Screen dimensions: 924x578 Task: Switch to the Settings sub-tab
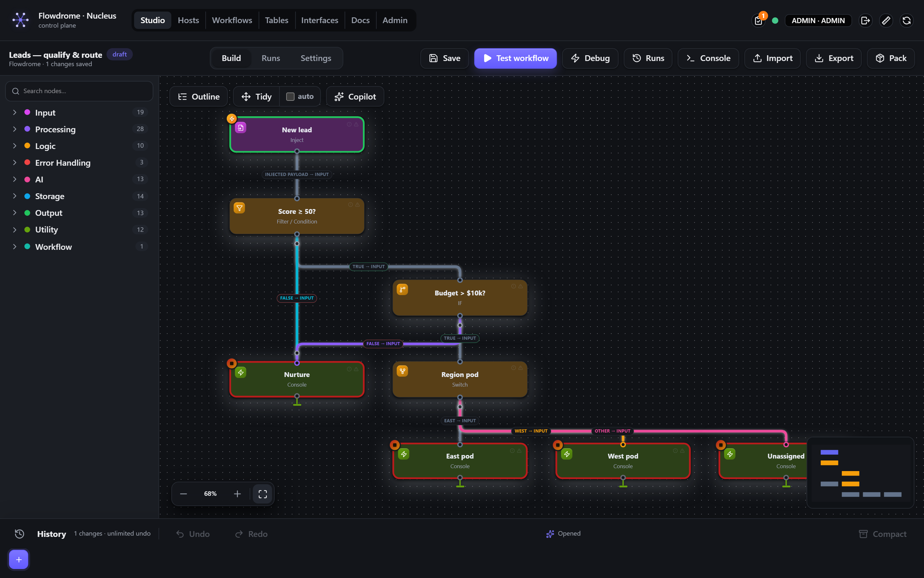[x=316, y=58]
